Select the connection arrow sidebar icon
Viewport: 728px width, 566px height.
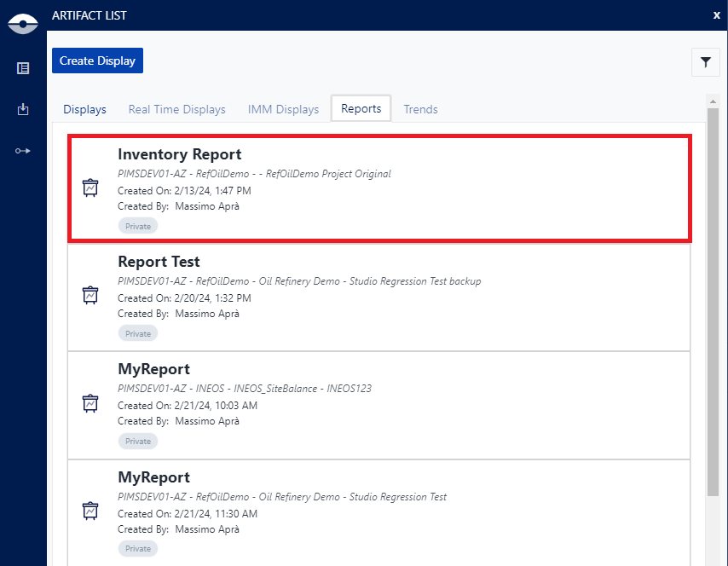[x=23, y=151]
